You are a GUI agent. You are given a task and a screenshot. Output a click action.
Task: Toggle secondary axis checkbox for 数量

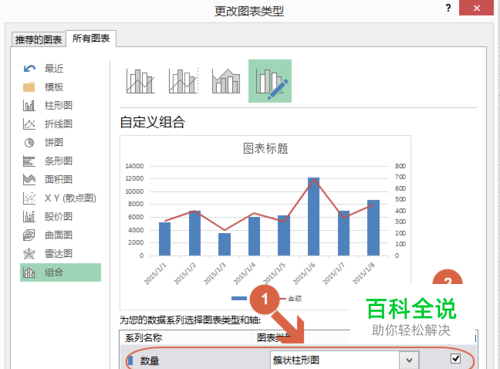pos(456,359)
